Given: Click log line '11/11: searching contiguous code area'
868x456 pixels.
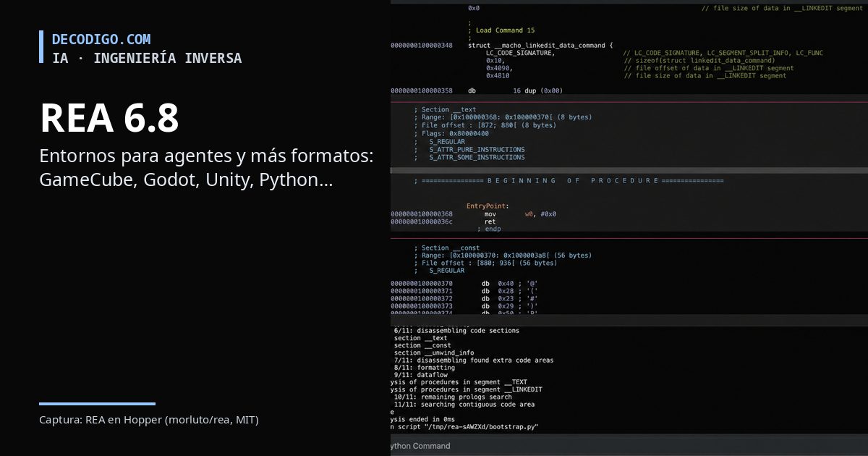Looking at the screenshot, I should pyautogui.click(x=464, y=405).
